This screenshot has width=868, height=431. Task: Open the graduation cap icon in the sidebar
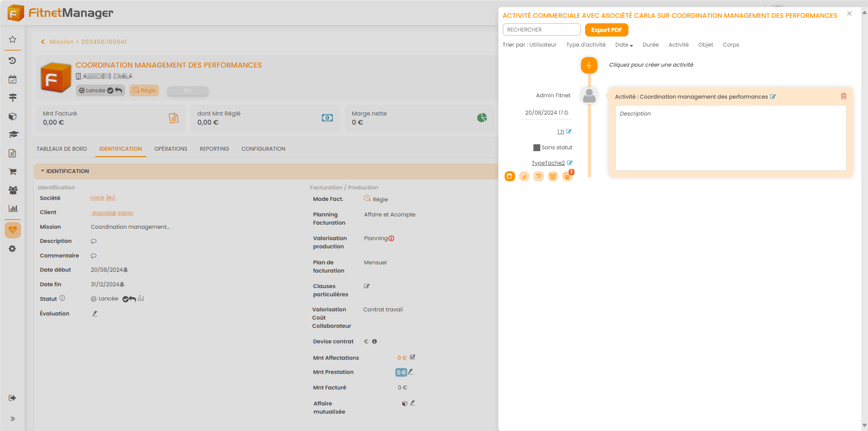point(13,135)
